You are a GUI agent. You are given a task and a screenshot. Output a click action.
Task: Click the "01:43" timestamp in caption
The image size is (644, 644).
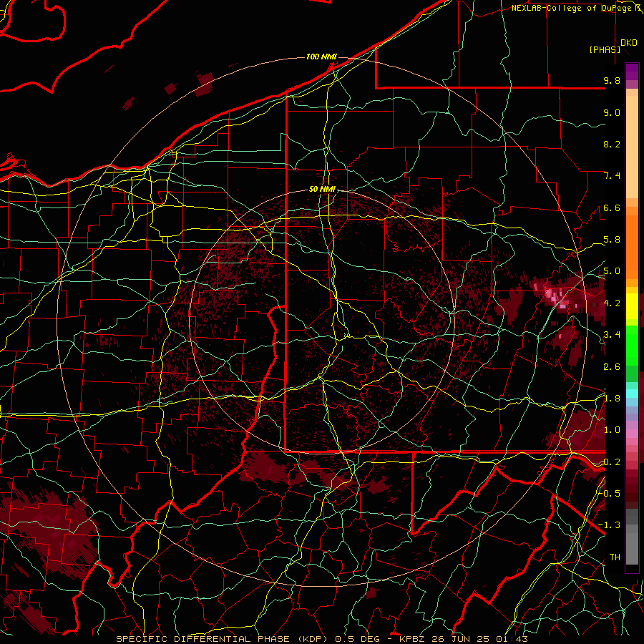click(x=512, y=639)
